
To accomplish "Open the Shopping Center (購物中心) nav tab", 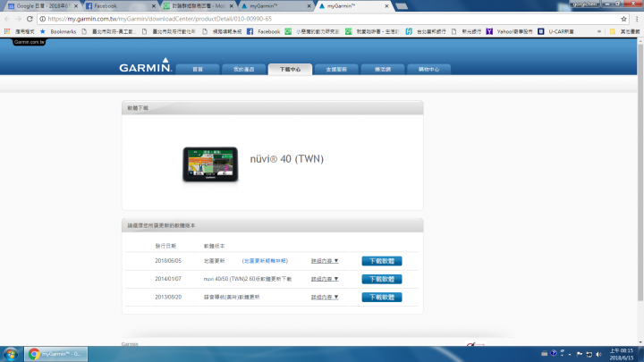I will (x=428, y=70).
